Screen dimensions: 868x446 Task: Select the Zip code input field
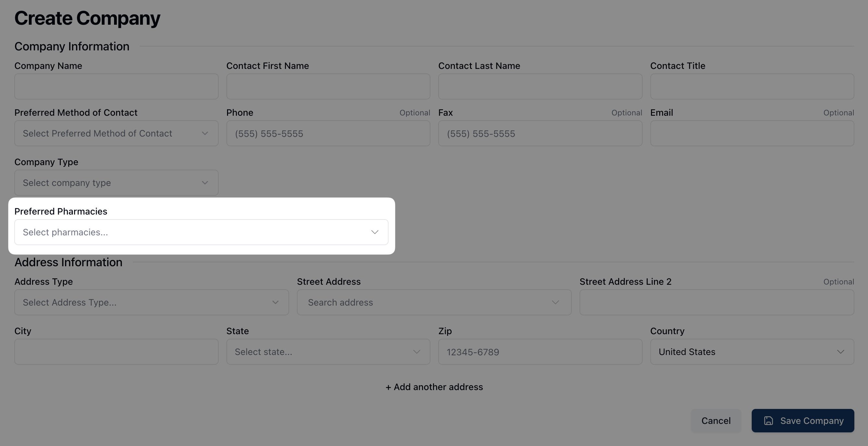click(540, 352)
